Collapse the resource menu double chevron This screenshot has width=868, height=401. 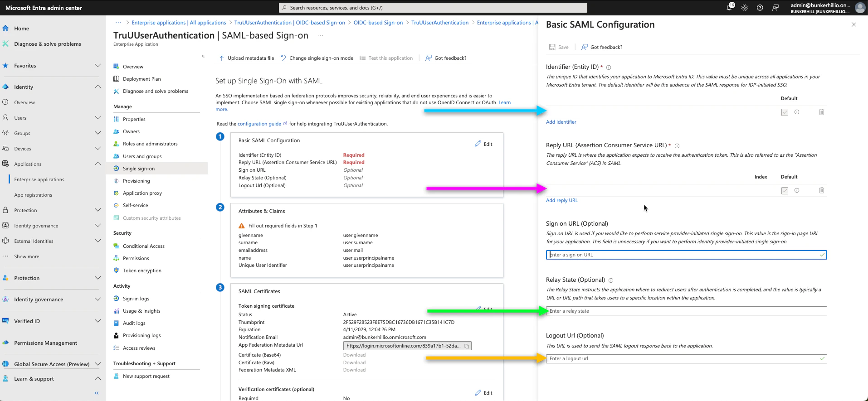[x=203, y=56]
